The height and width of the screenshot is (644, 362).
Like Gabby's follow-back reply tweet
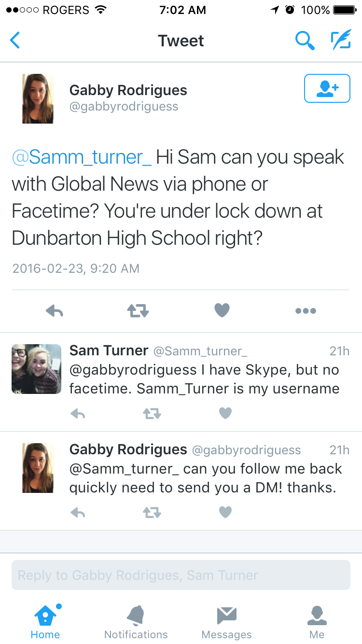225,512
